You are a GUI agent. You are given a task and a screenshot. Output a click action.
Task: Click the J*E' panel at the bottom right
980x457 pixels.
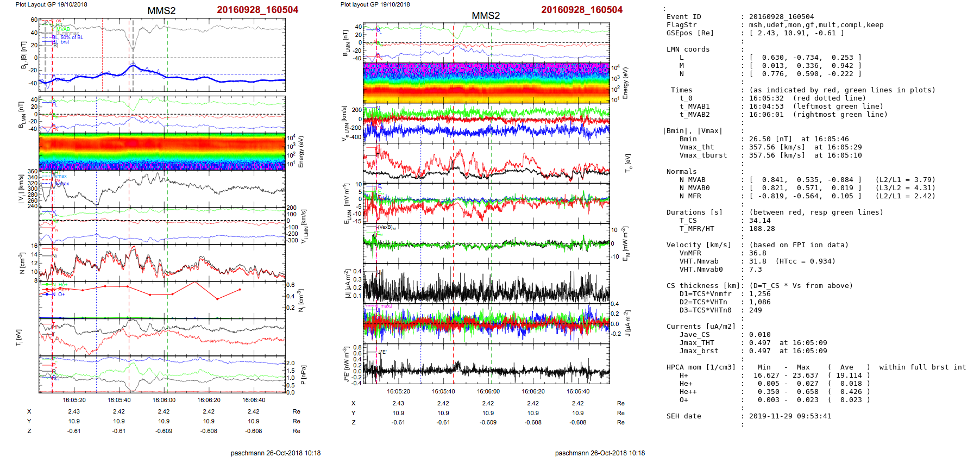click(x=486, y=364)
